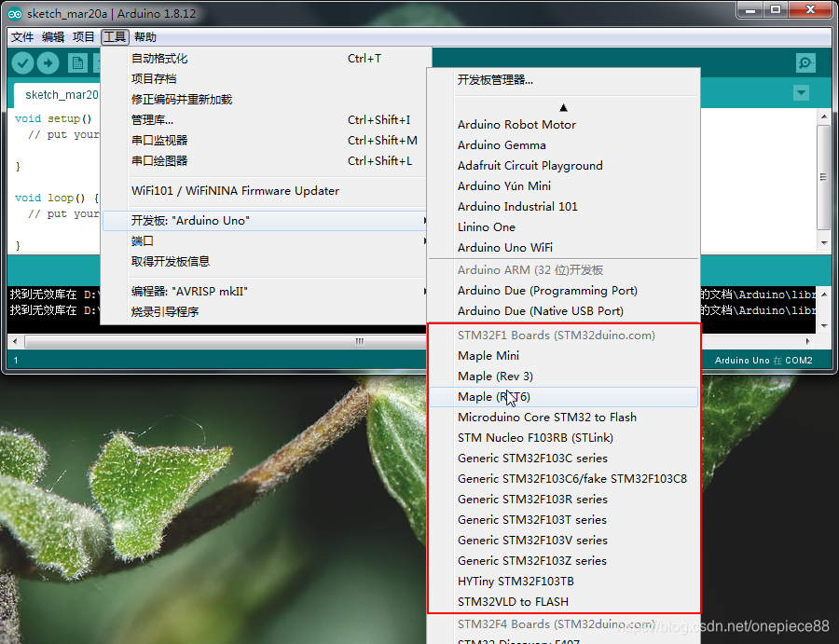Click the void setup() code line
This screenshot has width=839, height=644.
(x=53, y=118)
